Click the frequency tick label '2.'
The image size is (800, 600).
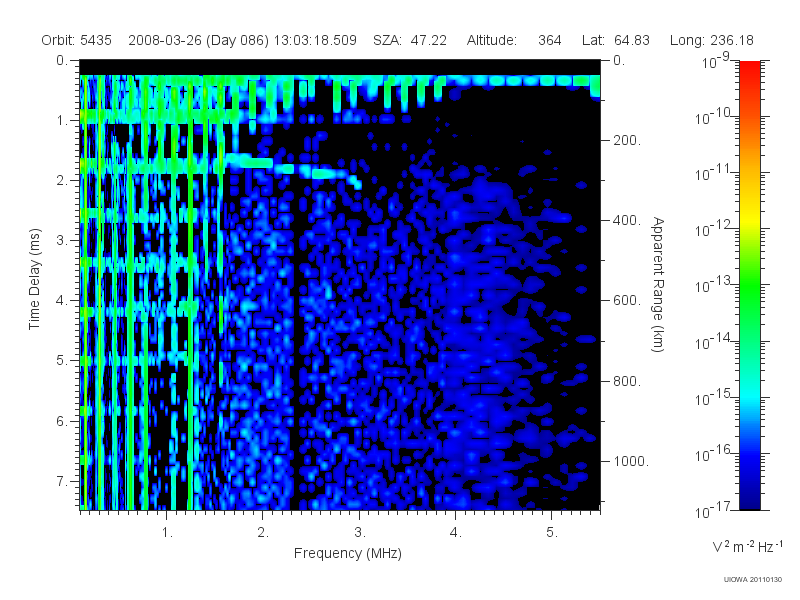263,533
